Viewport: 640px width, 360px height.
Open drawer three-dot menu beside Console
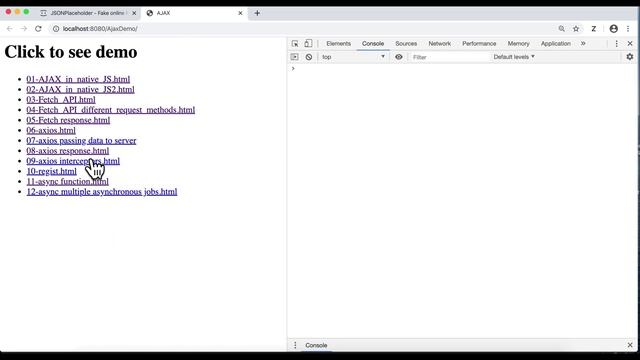point(295,345)
